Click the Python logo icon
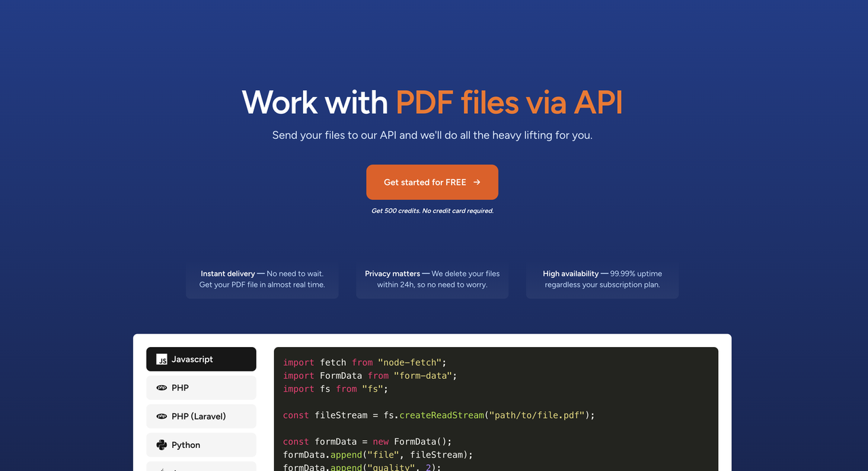868x471 pixels. coord(161,445)
